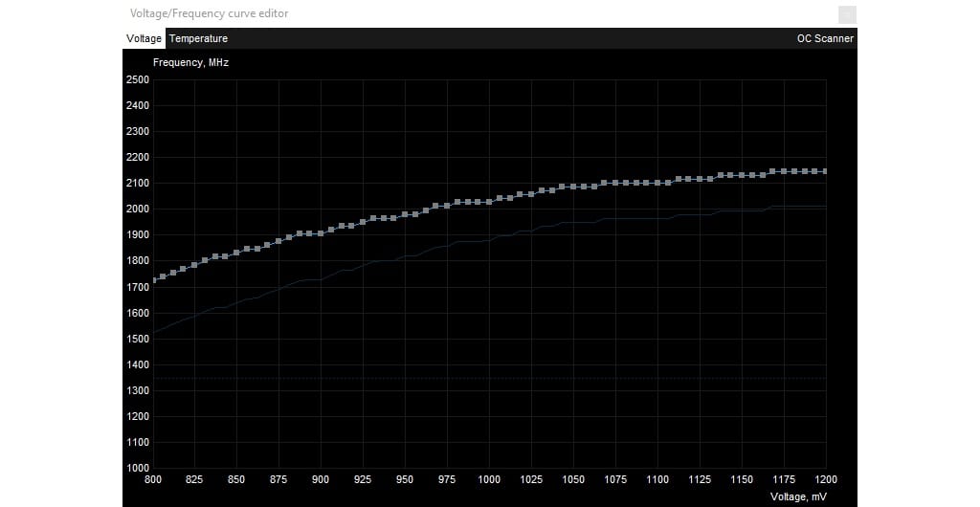Click the 800 label on voltage axis
The height and width of the screenshot is (507, 980).
click(x=153, y=479)
